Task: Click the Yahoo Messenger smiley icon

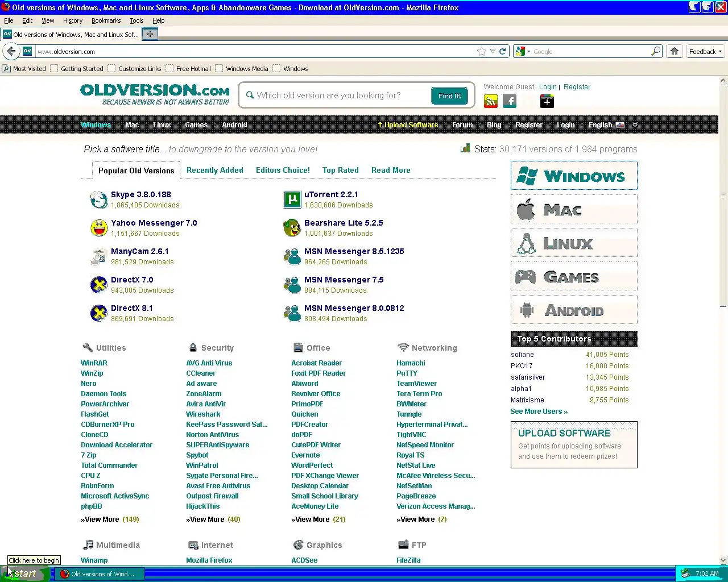Action: pyautogui.click(x=99, y=228)
